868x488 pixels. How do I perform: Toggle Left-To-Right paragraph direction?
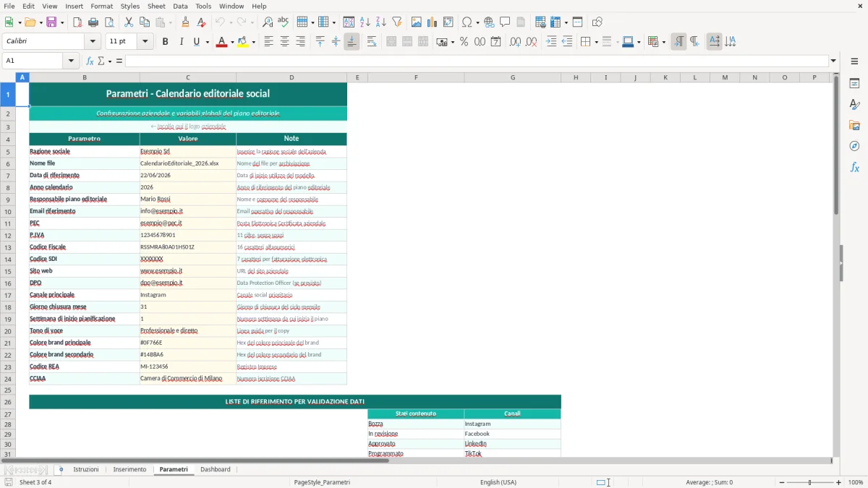point(678,42)
